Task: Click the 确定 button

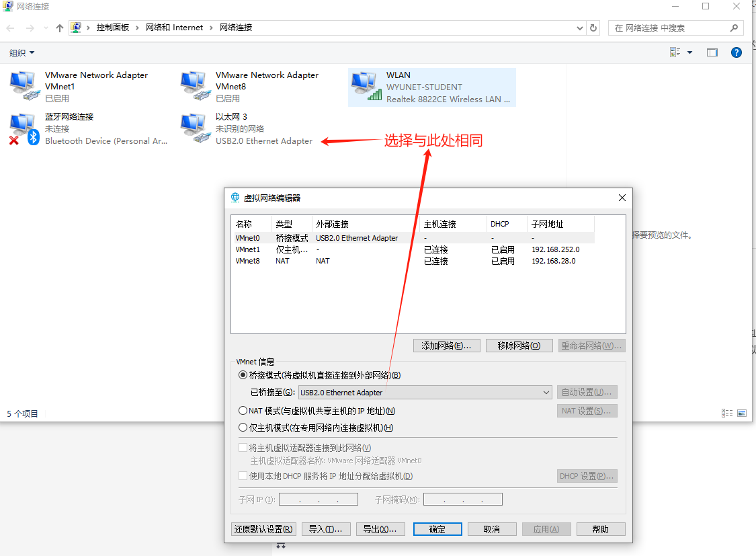Action: pos(437,529)
